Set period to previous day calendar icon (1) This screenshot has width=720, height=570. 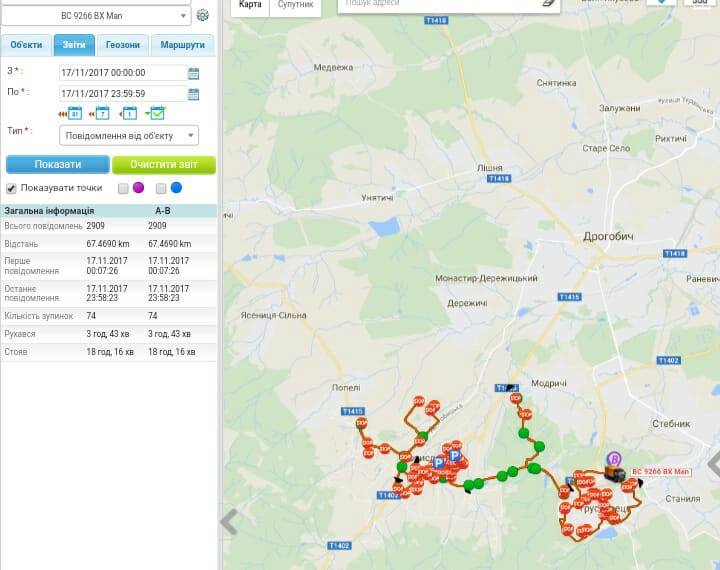click(x=128, y=113)
